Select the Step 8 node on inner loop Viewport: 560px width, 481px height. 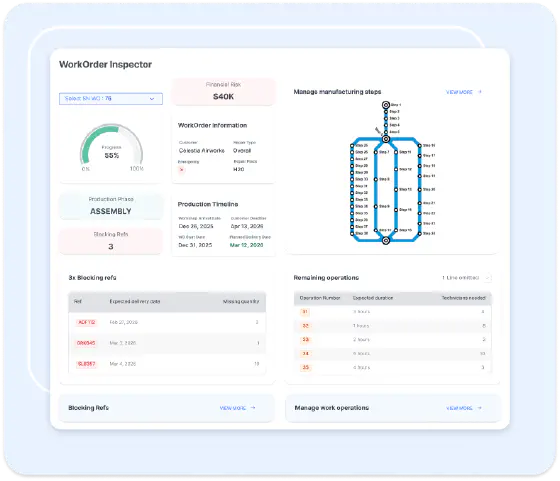(x=376, y=179)
